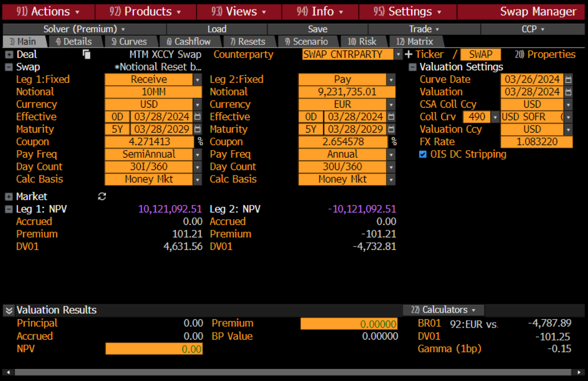588x381 pixels.
Task: Toggle the OIS DC Stripping checkbox
Action: [x=423, y=154]
